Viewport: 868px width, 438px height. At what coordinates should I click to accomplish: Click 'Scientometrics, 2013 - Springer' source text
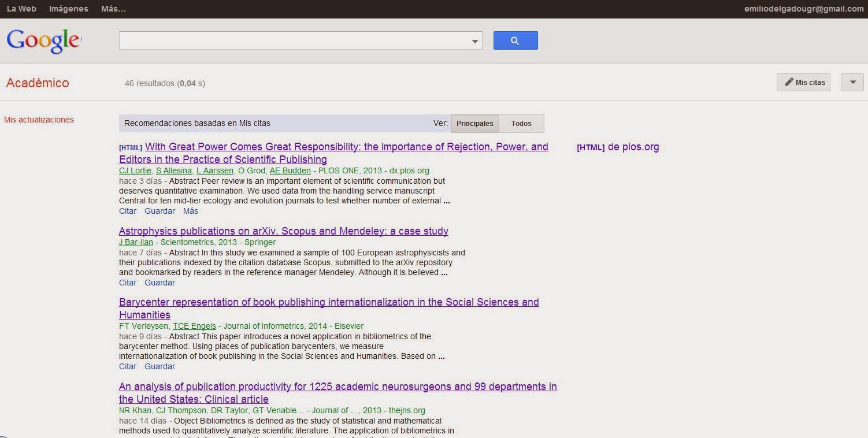click(x=218, y=242)
